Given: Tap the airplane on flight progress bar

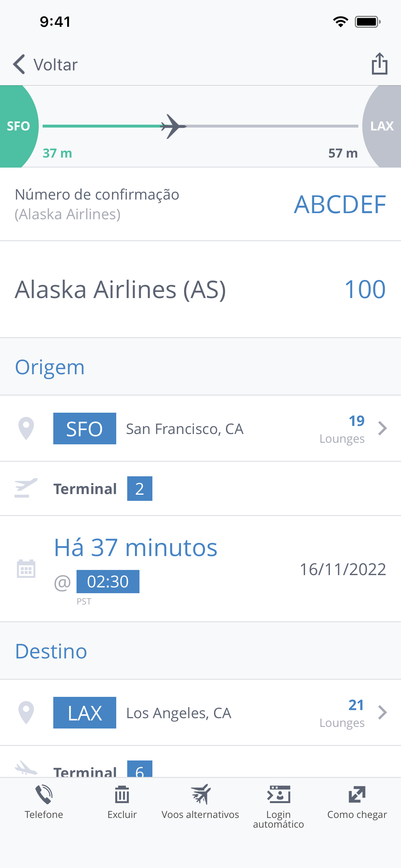Looking at the screenshot, I should click(173, 126).
